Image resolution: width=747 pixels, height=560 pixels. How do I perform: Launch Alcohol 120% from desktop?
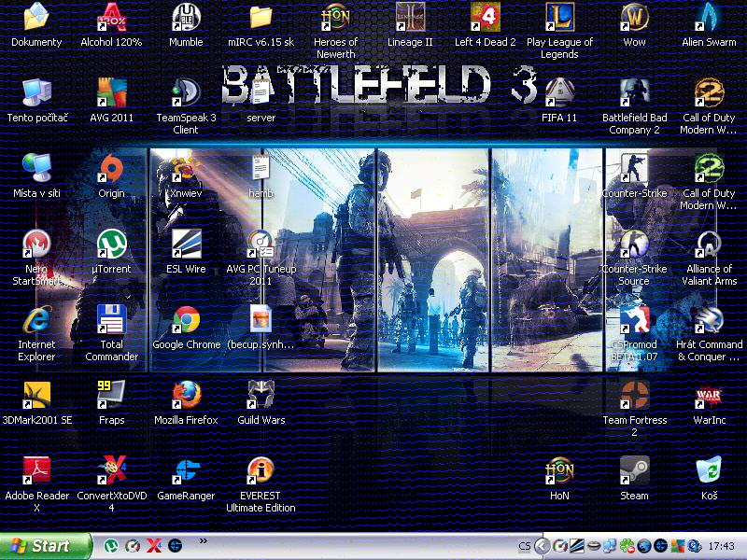pyautogui.click(x=111, y=18)
